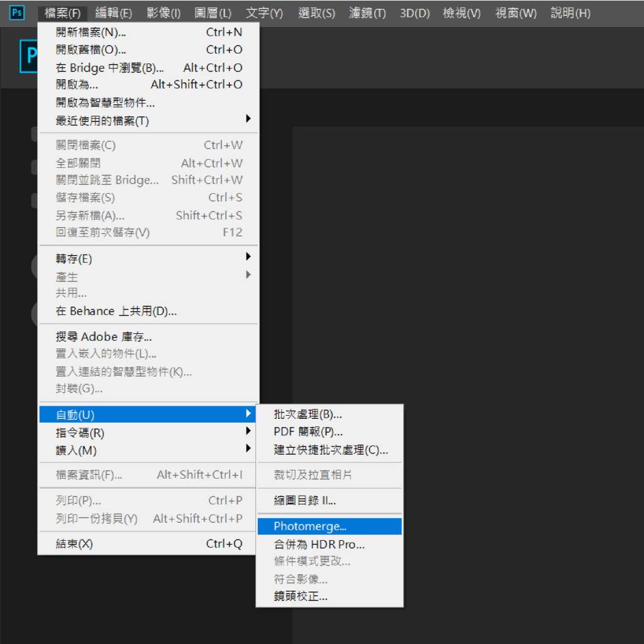Choose 開啟為... with Alt+Shift+Ctrl+O
644x644 pixels.
point(148,85)
